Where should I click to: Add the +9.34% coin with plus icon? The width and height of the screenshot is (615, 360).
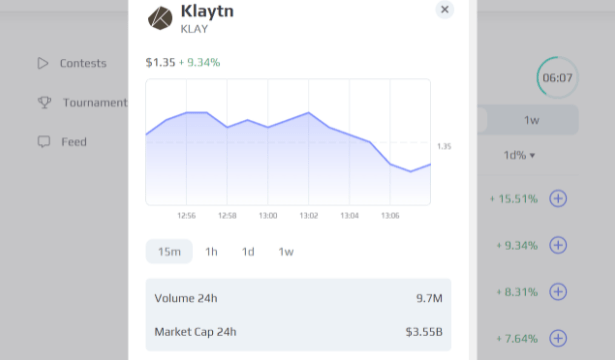click(558, 245)
